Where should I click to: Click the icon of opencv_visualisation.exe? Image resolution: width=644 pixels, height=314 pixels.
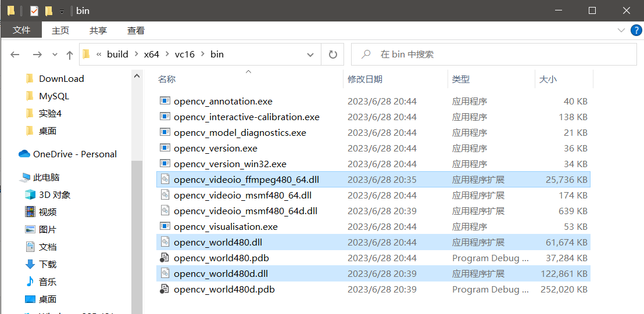pyautogui.click(x=164, y=227)
